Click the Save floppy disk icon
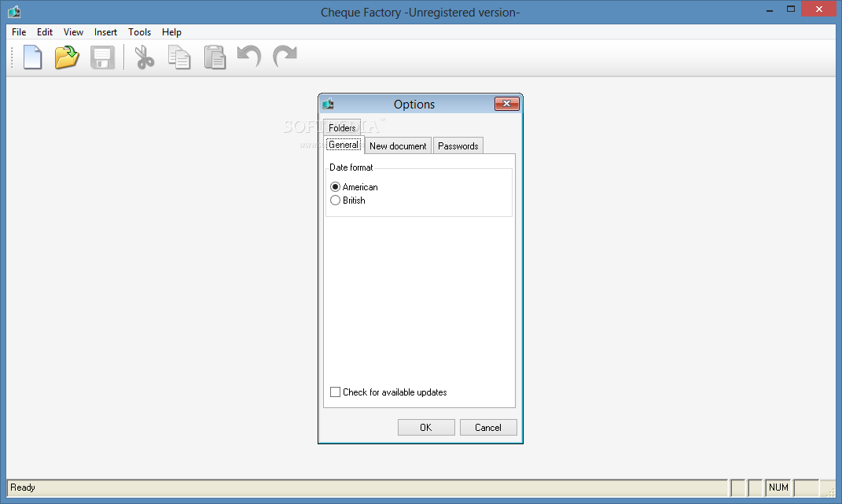This screenshot has width=842, height=504. 102,57
